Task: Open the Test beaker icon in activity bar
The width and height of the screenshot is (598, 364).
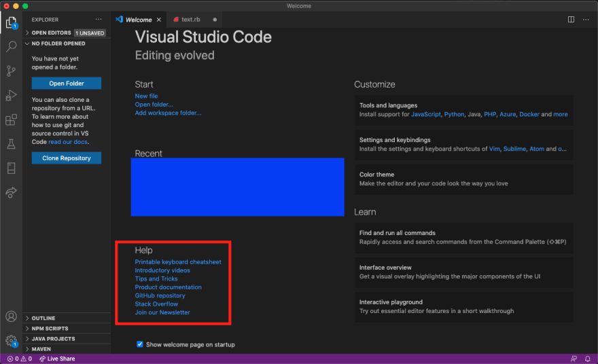Action: pyautogui.click(x=12, y=144)
